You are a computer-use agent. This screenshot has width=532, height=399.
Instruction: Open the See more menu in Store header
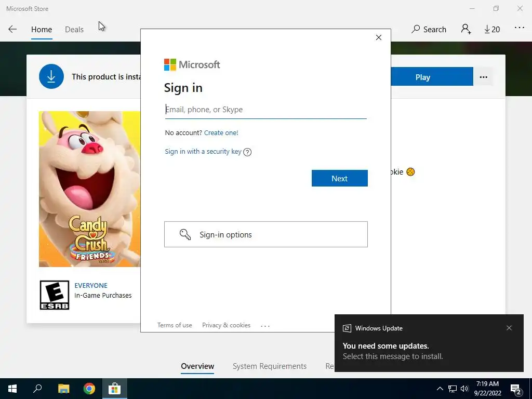(x=520, y=28)
